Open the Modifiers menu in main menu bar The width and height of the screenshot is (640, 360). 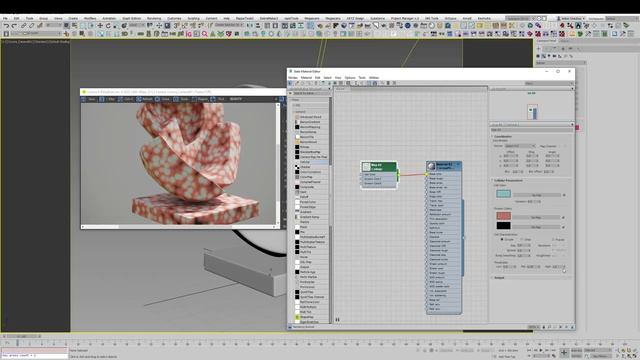coord(90,18)
